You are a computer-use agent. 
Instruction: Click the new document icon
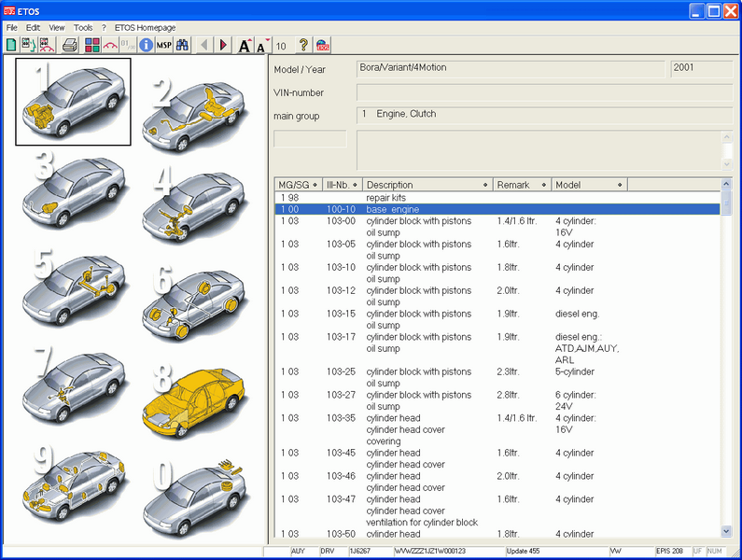tap(11, 45)
